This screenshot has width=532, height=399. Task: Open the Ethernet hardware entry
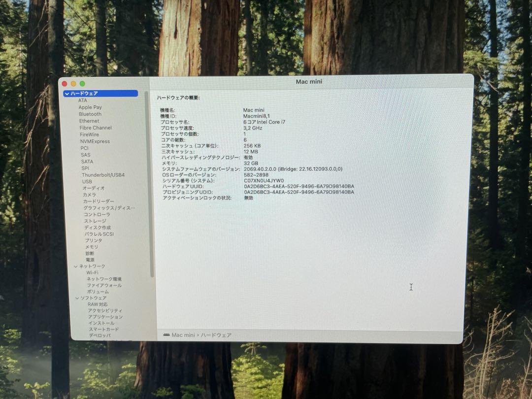(89, 121)
